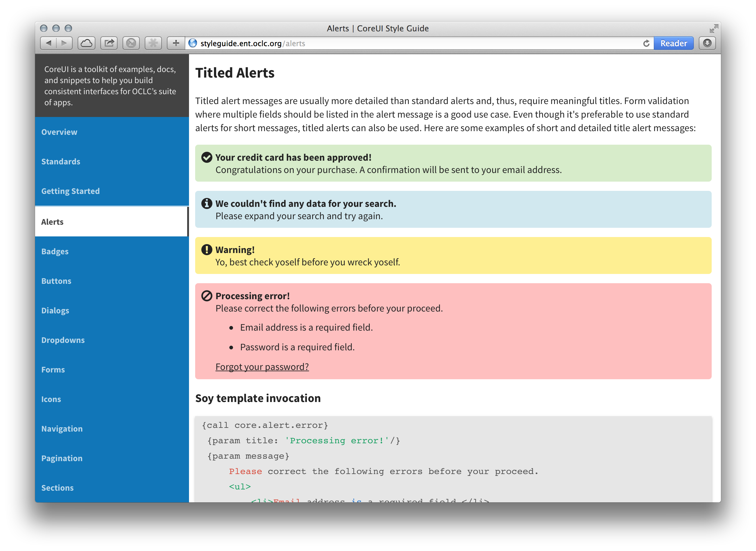Click the '{param message}' code line
The height and width of the screenshot is (551, 756).
tap(248, 456)
